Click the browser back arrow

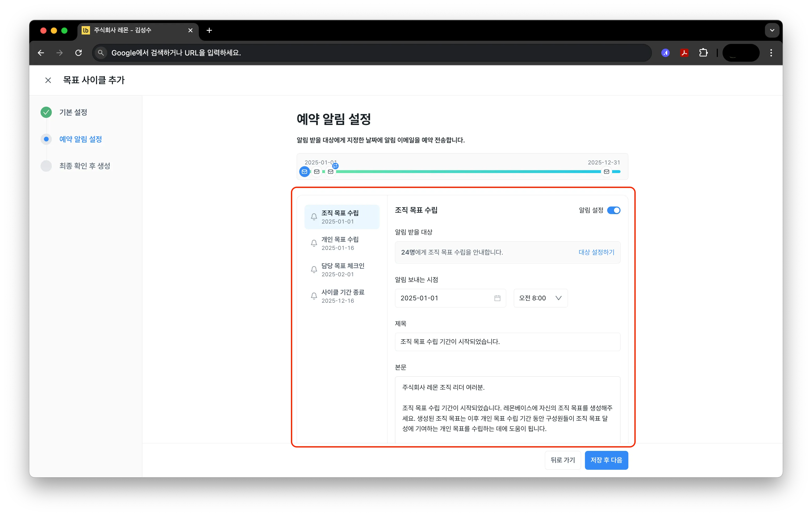click(41, 53)
